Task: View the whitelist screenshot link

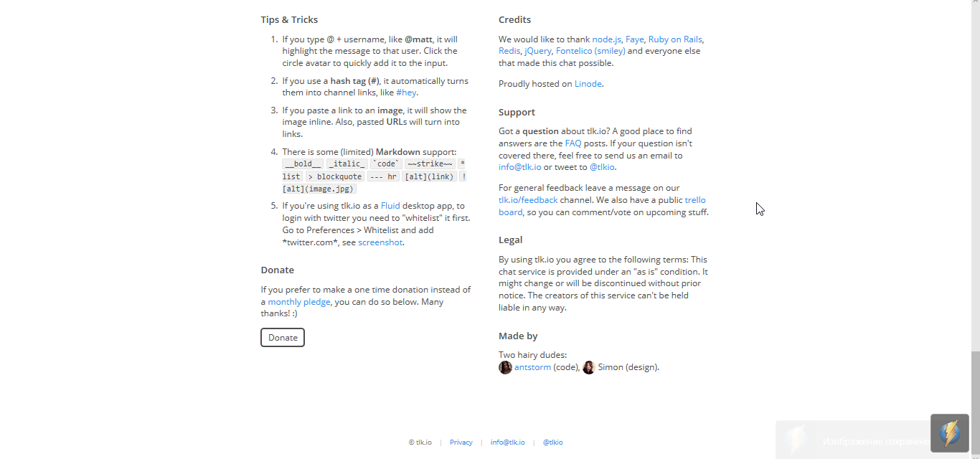Action: (380, 242)
